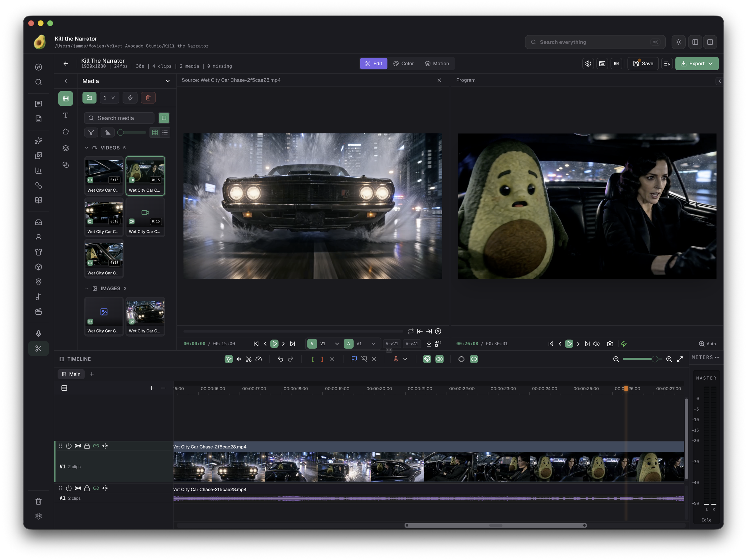Open keyboard shortcuts button in header
Viewport: 747px width, 560px height.
pos(602,63)
